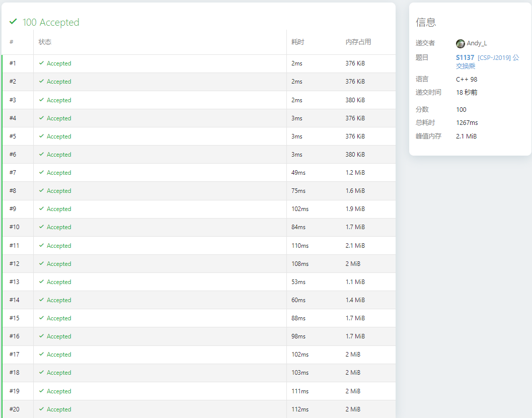Click the checkmark icon in row #8
The width and height of the screenshot is (532, 418).
coord(41,190)
